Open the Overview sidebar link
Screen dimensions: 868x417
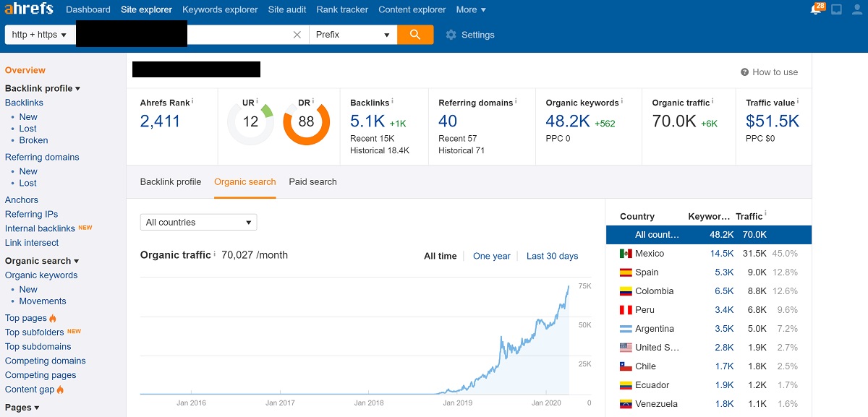pos(25,70)
